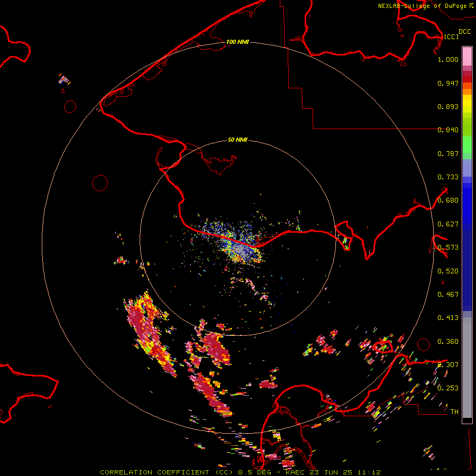This screenshot has width=476, height=476.
Task: Click the [CC] units label
Action: [x=451, y=37]
